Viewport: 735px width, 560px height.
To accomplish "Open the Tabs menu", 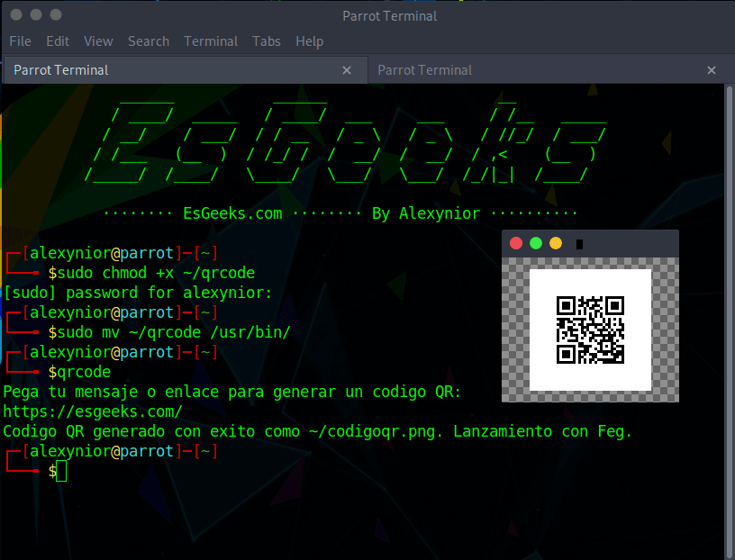I will (x=266, y=41).
